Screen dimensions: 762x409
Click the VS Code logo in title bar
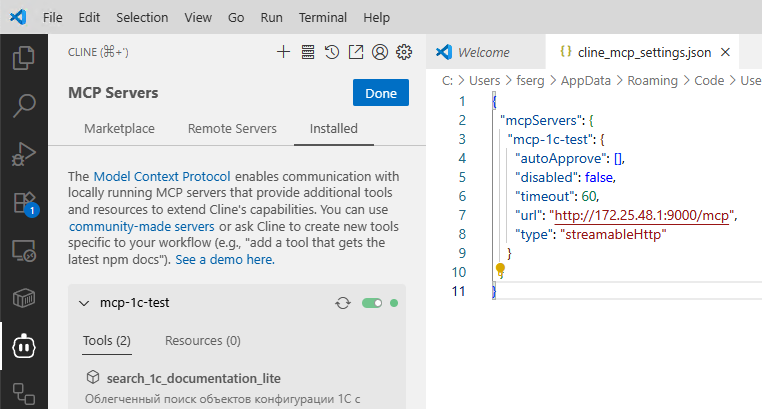[18, 17]
